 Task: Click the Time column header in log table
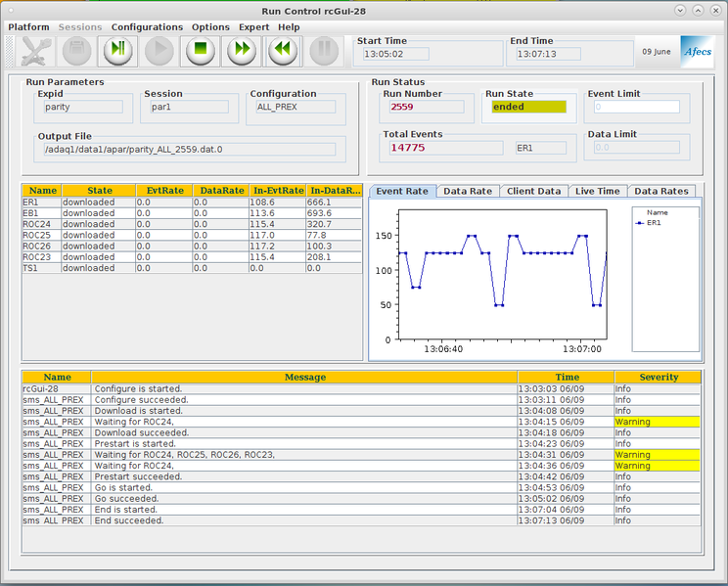point(567,377)
